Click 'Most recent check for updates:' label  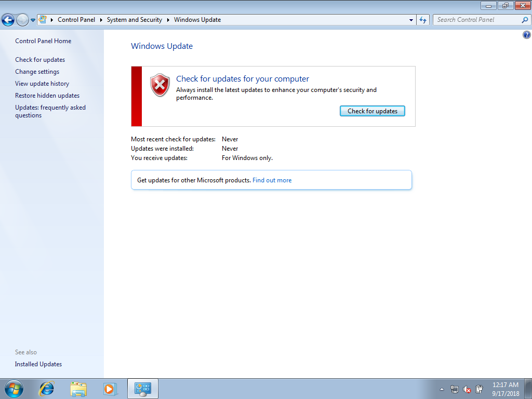coord(173,139)
